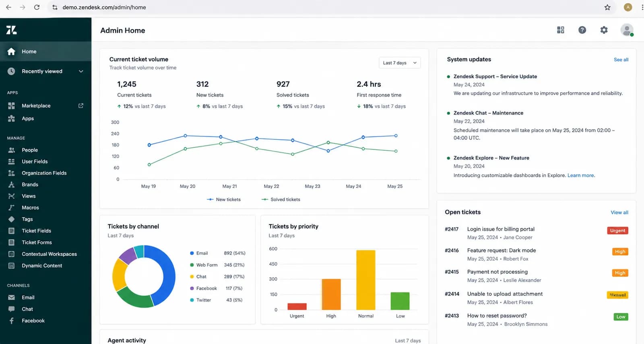This screenshot has width=644, height=344.
Task: Bookmark page with the star icon
Action: (x=607, y=7)
